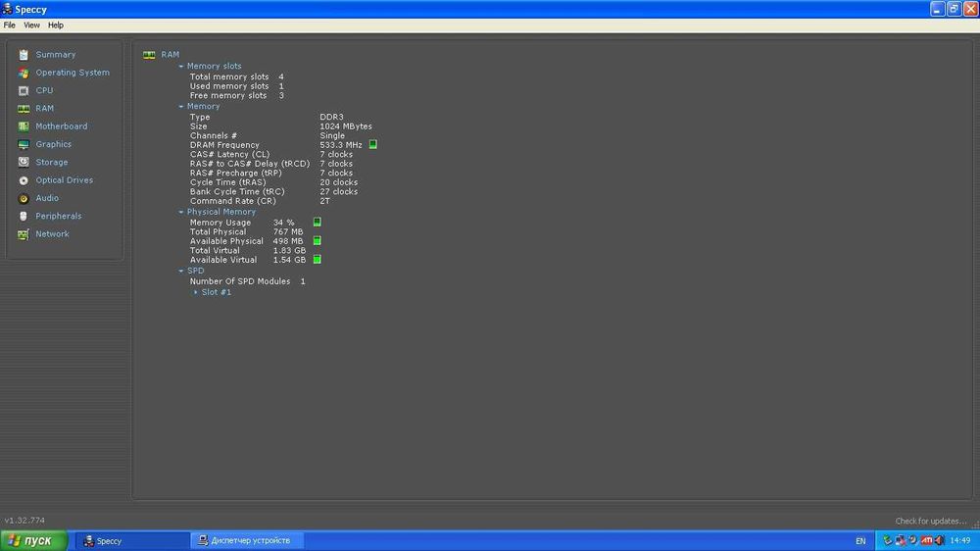Click the RAM header icon in main panel
Image resolution: width=980 pixels, height=551 pixels.
tap(149, 55)
